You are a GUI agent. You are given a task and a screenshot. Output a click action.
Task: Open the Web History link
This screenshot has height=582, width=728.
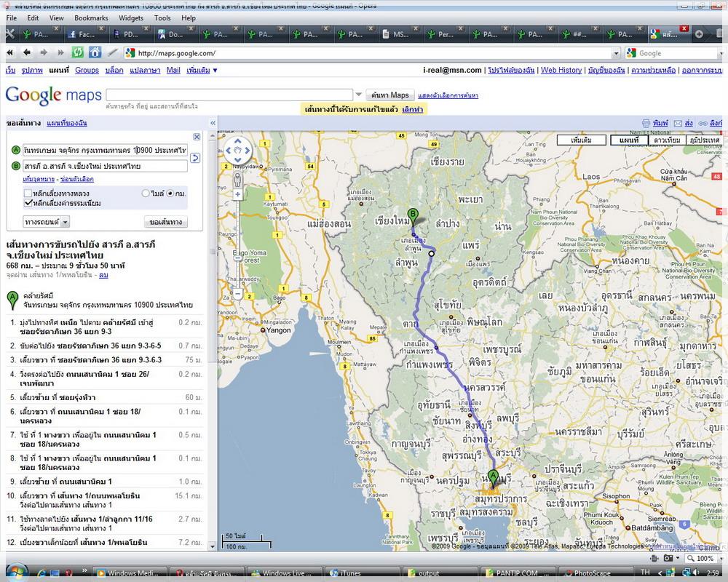click(561, 70)
